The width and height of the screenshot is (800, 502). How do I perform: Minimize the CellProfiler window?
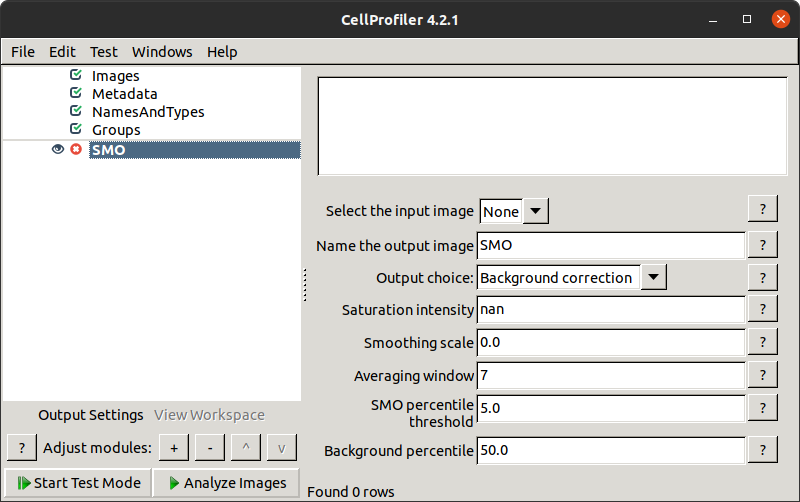[713, 20]
